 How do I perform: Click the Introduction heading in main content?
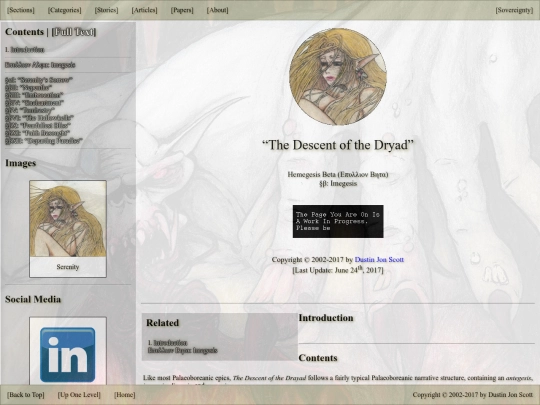[x=326, y=318]
